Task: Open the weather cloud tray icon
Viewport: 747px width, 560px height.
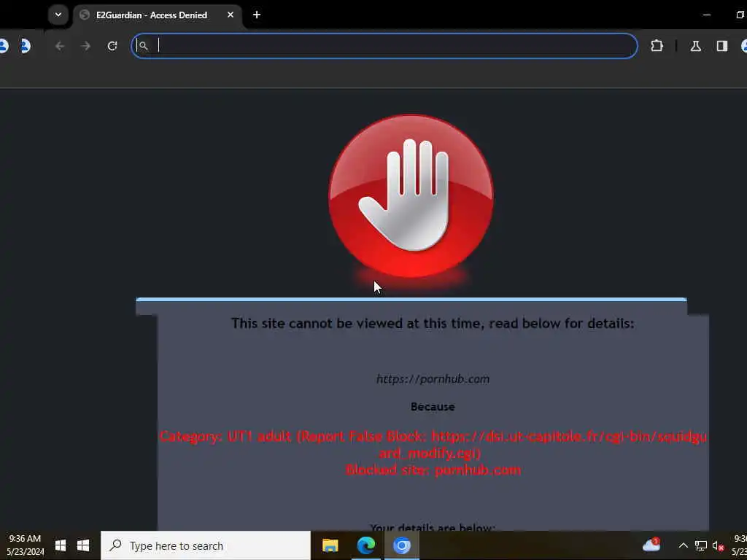Action: tap(651, 545)
